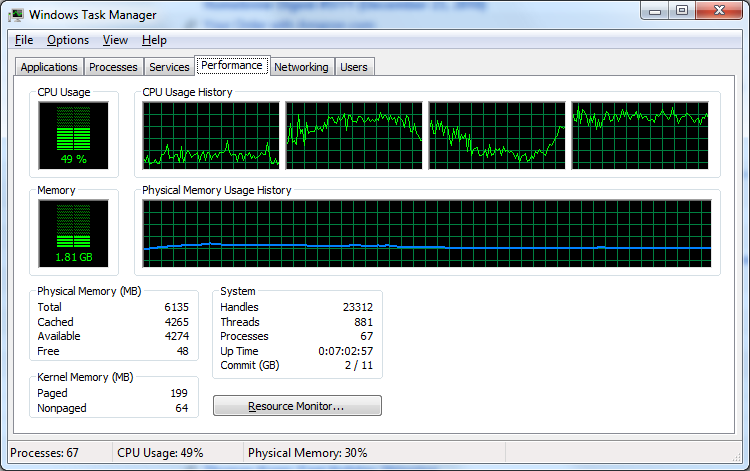The width and height of the screenshot is (750, 471).
Task: Click the CPU Usage gauge meter
Action: coord(74,135)
